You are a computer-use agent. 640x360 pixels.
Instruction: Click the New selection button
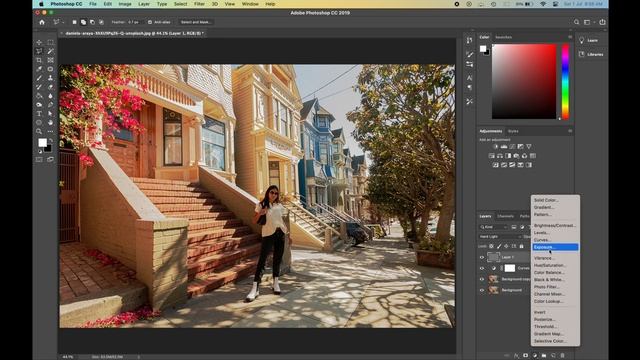[74, 22]
